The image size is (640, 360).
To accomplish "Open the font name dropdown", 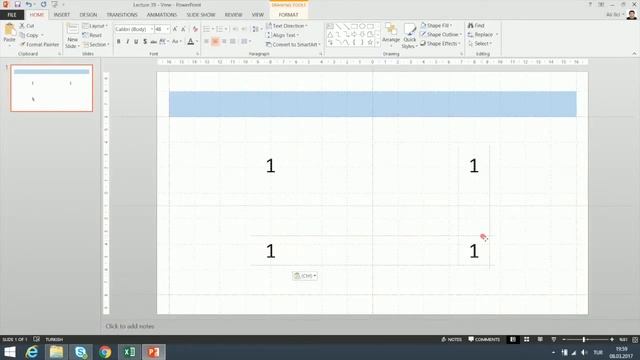I will 151,29.
